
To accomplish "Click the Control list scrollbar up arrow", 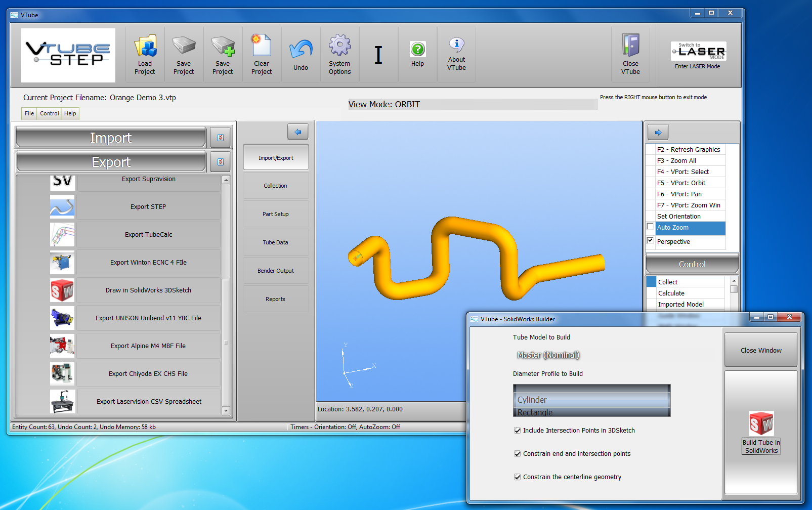I will click(734, 280).
